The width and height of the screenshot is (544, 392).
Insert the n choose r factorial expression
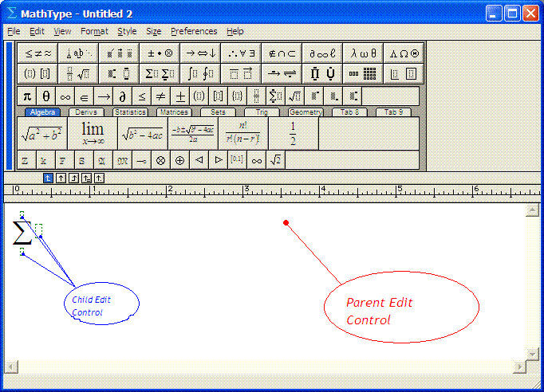coord(243,133)
